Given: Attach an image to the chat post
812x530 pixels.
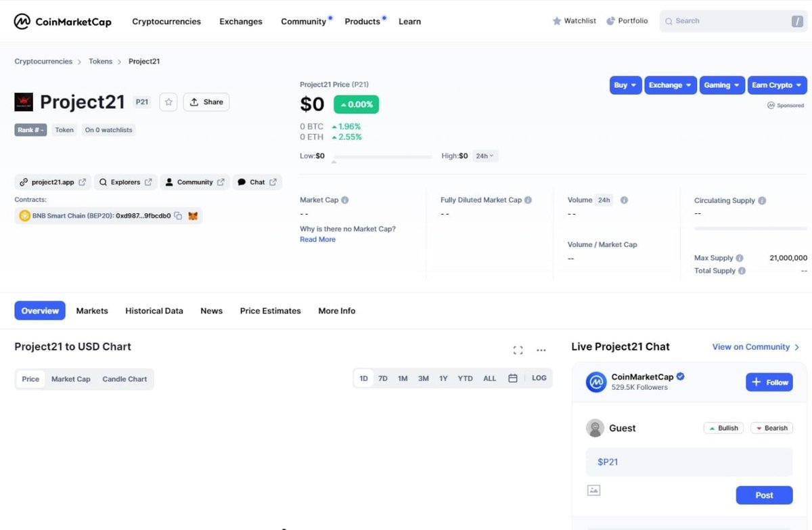Looking at the screenshot, I should tap(593, 491).
